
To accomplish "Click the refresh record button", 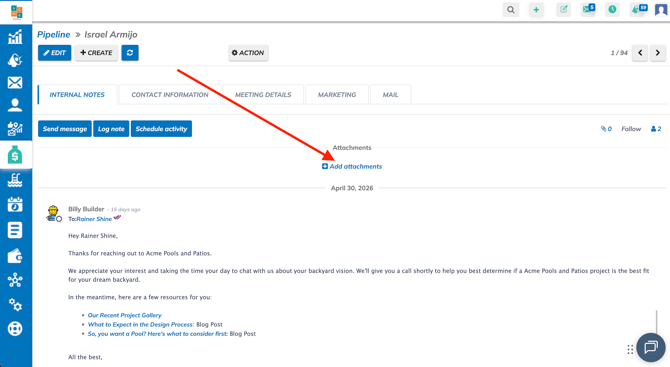I will click(130, 53).
